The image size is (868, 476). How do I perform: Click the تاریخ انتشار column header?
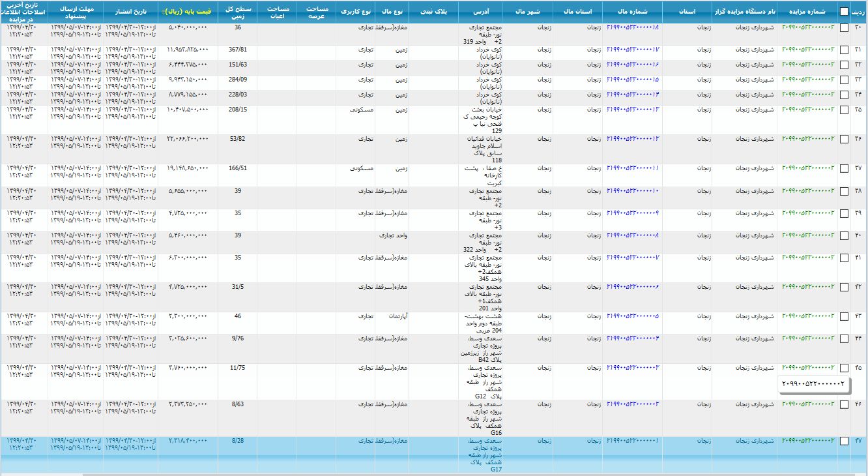tap(130, 12)
